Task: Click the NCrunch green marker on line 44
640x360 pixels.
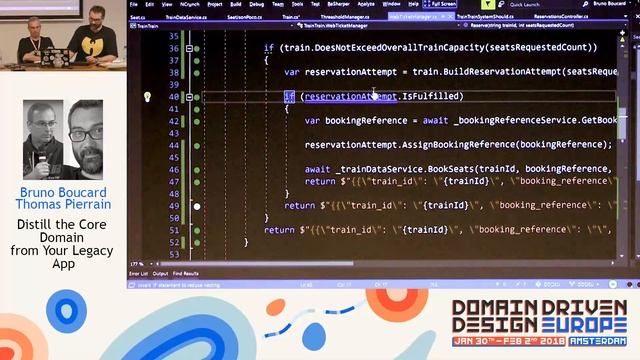Action: coord(197,146)
